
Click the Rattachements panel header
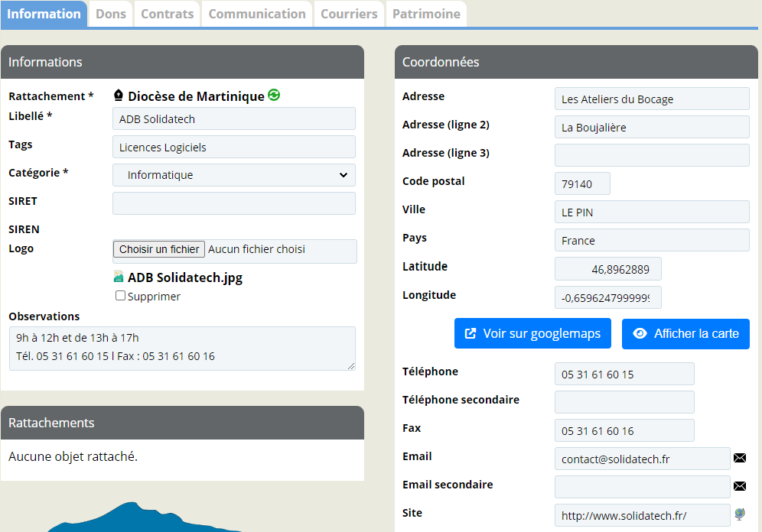click(182, 423)
